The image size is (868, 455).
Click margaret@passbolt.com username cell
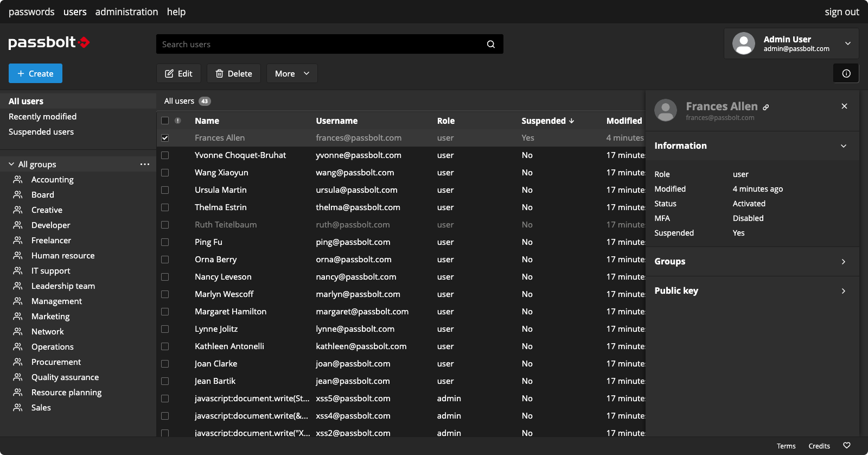(x=362, y=312)
